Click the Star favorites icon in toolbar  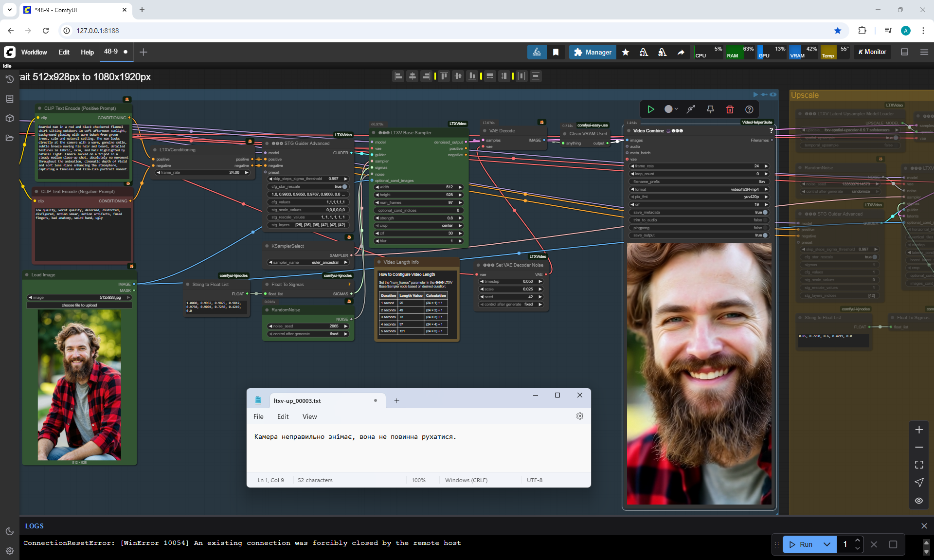coord(626,52)
